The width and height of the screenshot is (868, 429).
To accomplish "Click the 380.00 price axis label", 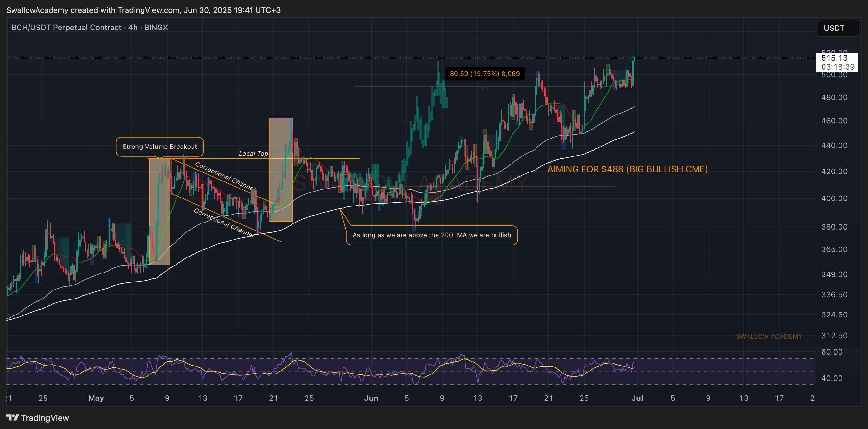I will [834, 227].
